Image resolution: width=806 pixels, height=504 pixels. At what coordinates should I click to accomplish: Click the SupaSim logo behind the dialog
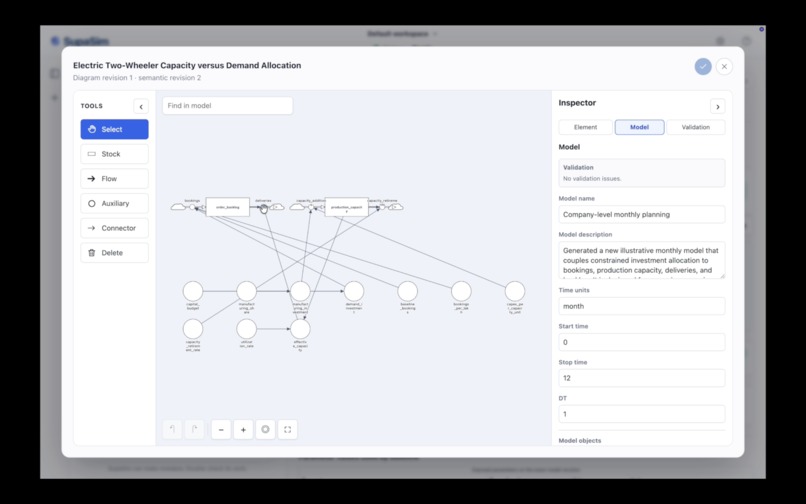pyautogui.click(x=81, y=41)
